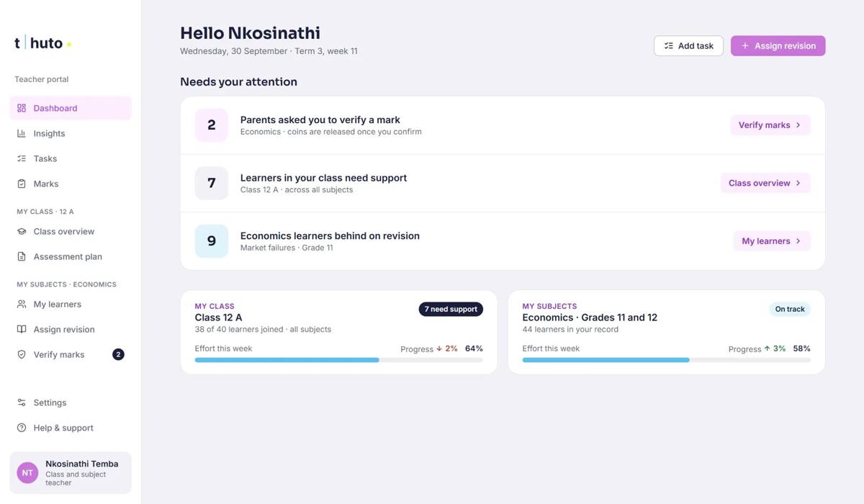Viewport: 864px width, 504px height.
Task: Click the date 'Wednesday, 30 September' line
Action: point(269,51)
